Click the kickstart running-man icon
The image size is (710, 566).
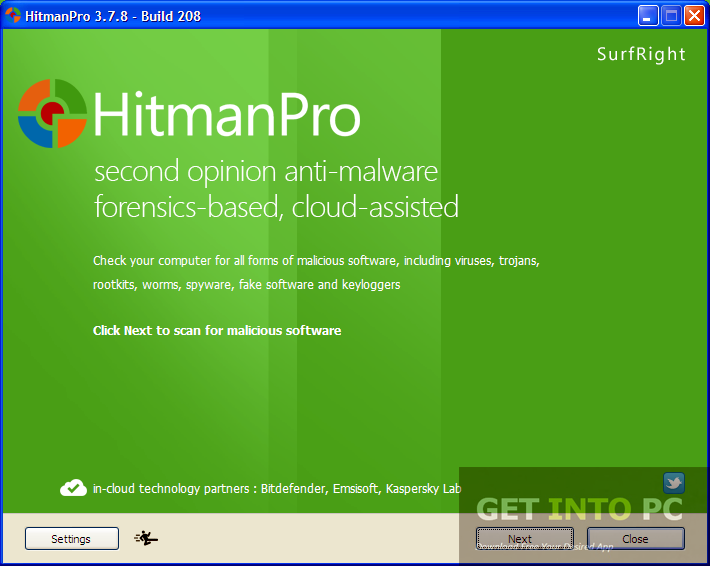146,538
